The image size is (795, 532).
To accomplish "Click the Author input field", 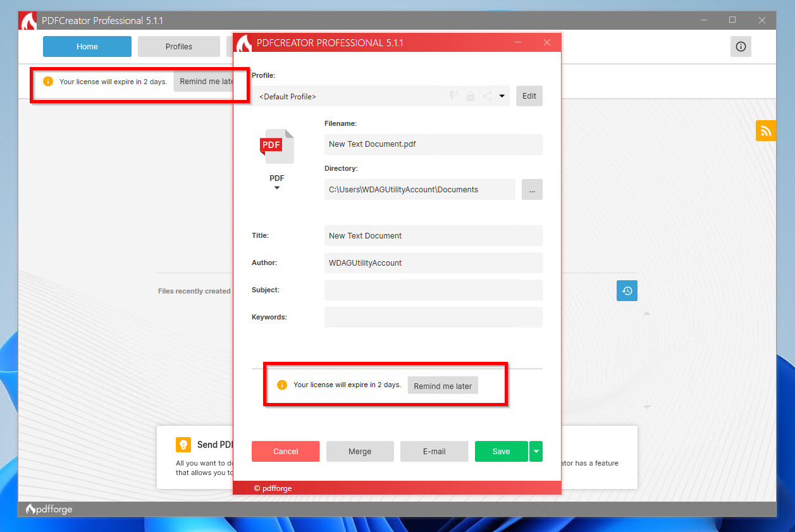I will (433, 263).
